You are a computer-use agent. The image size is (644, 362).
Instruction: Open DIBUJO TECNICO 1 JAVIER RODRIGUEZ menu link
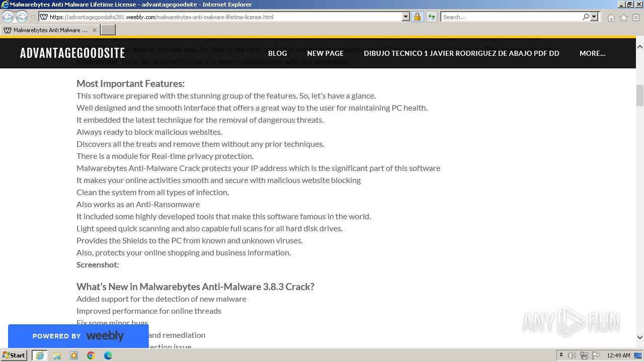tap(461, 53)
